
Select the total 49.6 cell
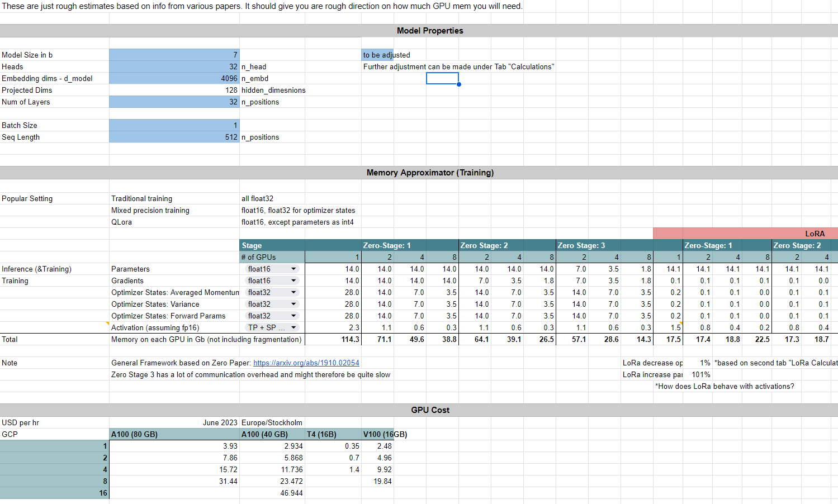[410, 339]
